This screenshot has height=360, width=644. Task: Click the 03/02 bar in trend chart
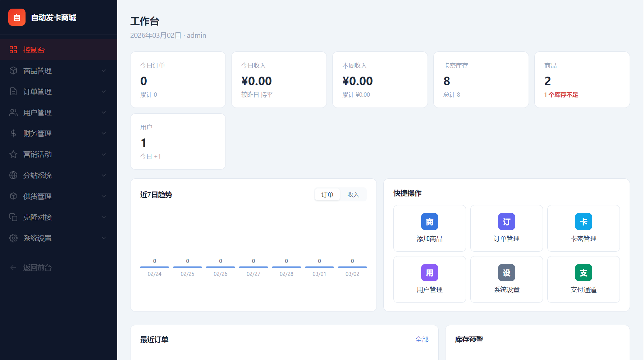pos(352,266)
